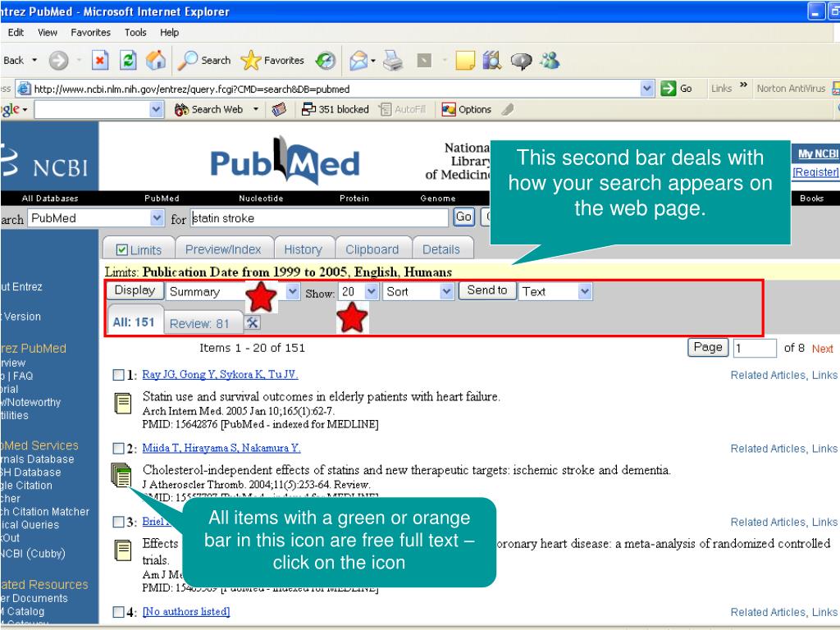The width and height of the screenshot is (840, 630).
Task: Click the Google toolbar highlighter pen icon
Action: click(507, 109)
